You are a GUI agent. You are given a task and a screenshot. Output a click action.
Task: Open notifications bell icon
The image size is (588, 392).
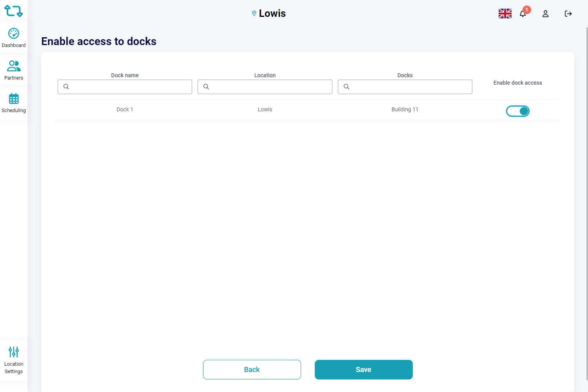tap(523, 14)
